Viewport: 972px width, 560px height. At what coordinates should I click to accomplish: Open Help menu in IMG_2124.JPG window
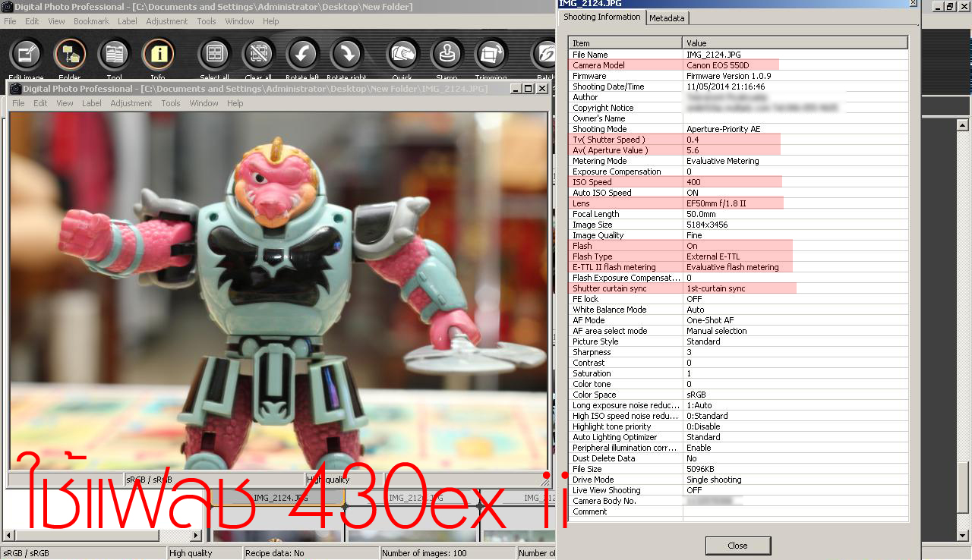click(x=235, y=103)
